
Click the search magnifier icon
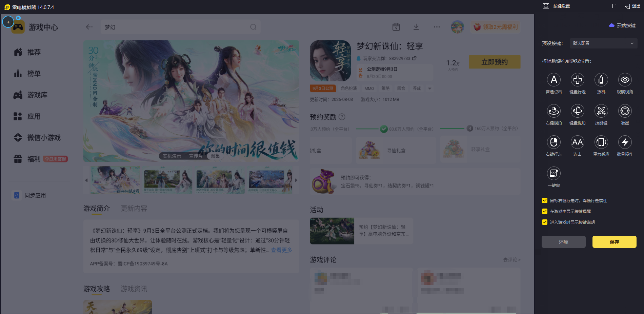pyautogui.click(x=253, y=27)
